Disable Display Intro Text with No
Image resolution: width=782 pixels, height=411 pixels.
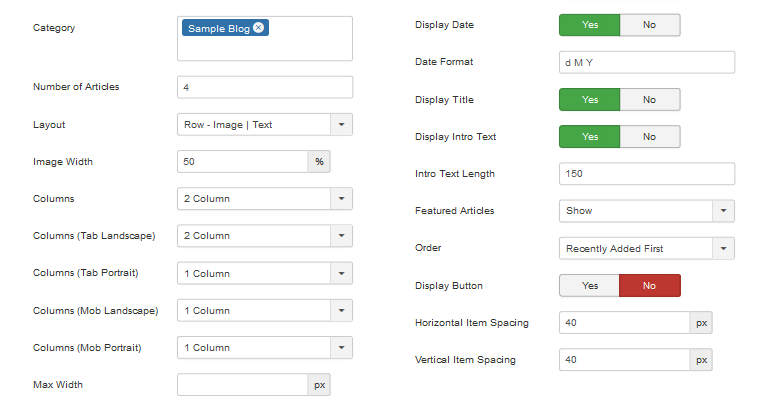(x=649, y=137)
